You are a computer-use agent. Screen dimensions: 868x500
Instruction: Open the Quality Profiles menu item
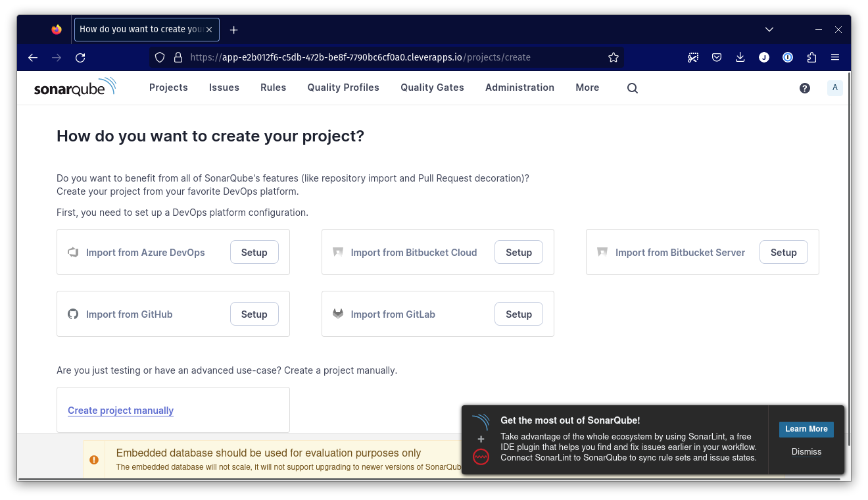pos(343,87)
